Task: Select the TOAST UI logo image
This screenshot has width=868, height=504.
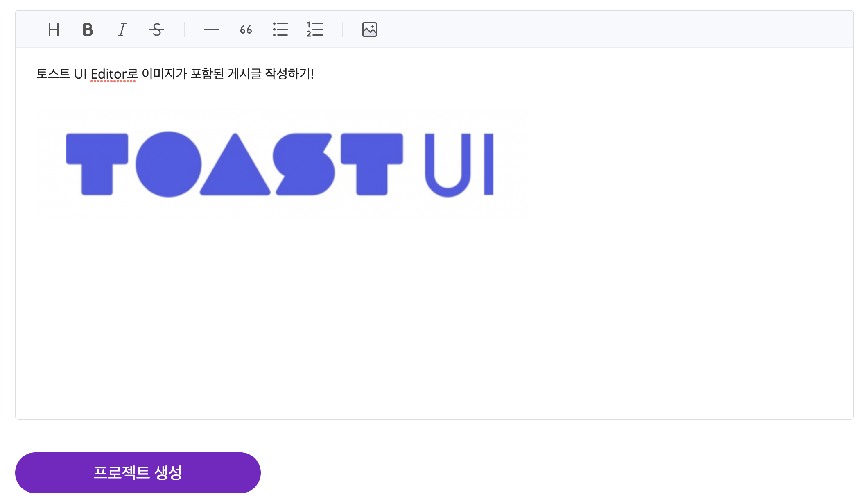Action: click(280, 164)
